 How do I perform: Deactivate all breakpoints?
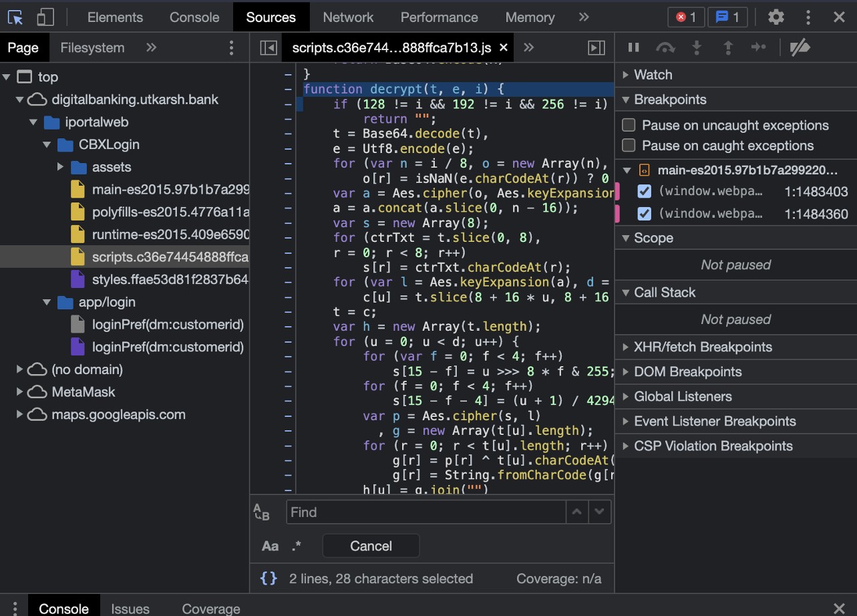pos(800,47)
